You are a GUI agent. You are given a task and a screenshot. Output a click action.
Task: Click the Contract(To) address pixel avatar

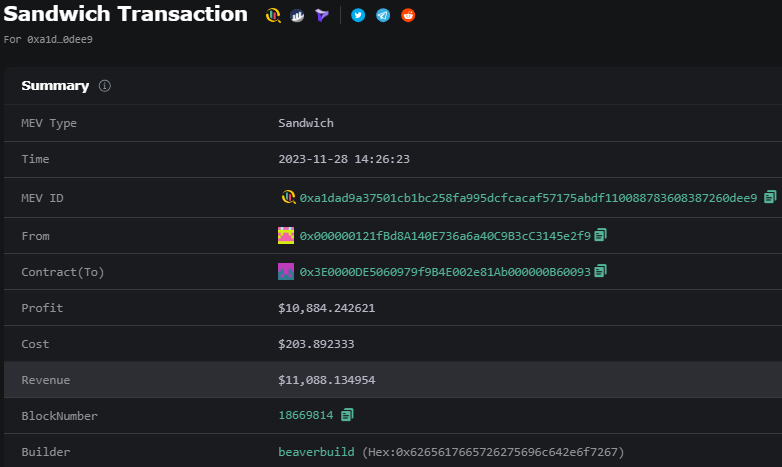pos(286,271)
